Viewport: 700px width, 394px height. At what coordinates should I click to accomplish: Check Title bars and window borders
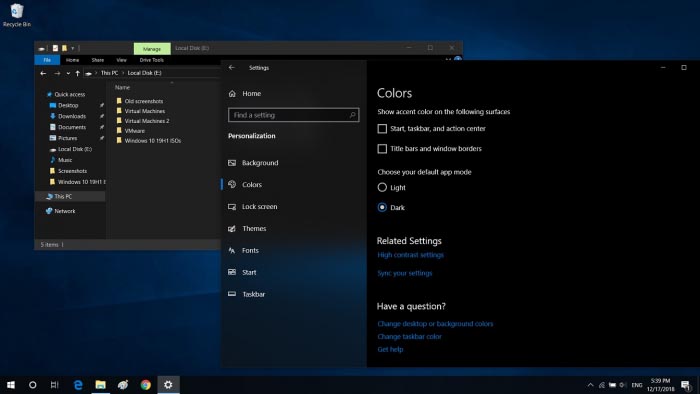tap(382, 149)
